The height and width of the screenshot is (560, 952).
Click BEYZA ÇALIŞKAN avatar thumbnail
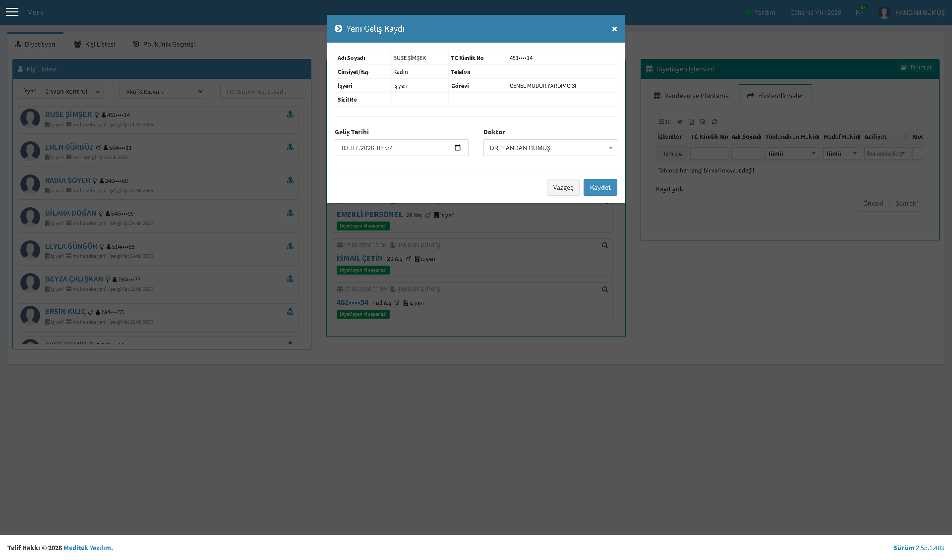[x=30, y=282]
